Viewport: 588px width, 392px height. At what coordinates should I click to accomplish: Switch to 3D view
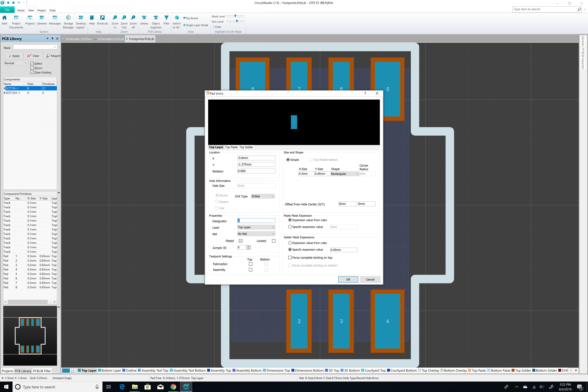pyautogui.click(x=177, y=22)
